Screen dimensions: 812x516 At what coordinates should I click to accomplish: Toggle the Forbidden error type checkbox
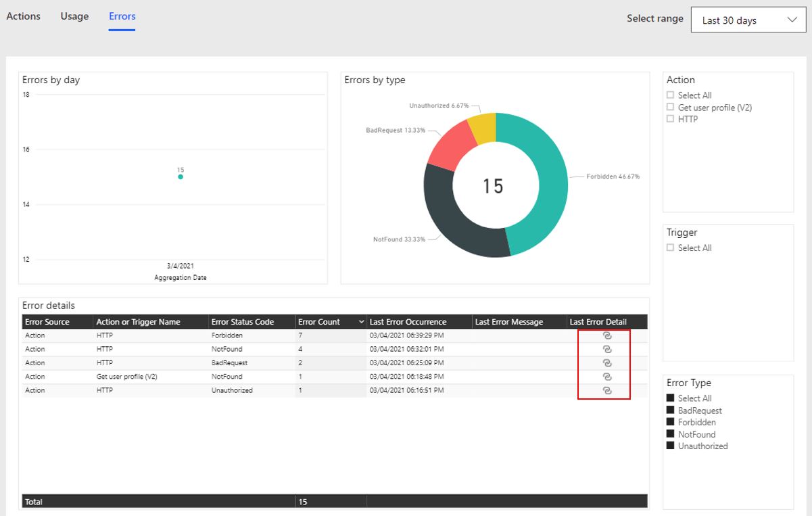(x=671, y=422)
